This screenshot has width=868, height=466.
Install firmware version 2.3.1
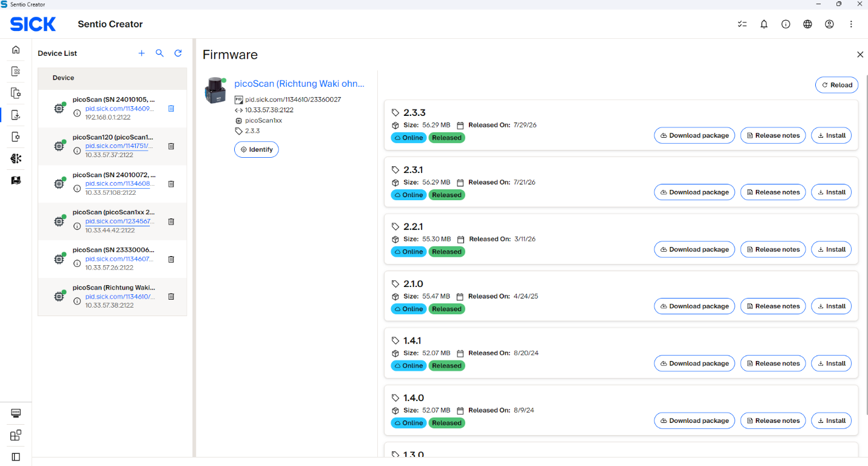pyautogui.click(x=831, y=192)
